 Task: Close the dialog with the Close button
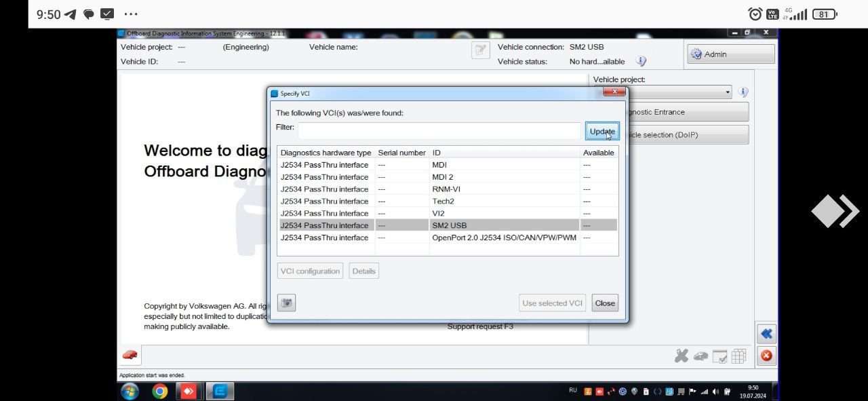coord(605,303)
